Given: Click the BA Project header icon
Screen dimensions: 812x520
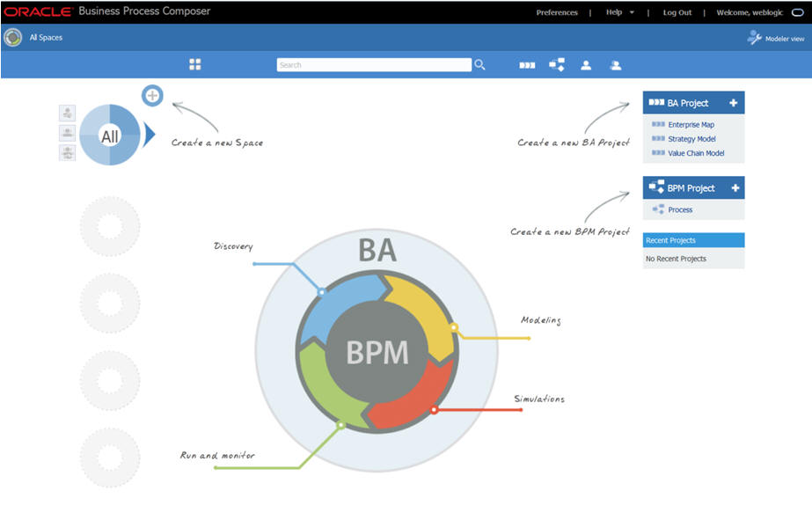Looking at the screenshot, I should [x=656, y=102].
